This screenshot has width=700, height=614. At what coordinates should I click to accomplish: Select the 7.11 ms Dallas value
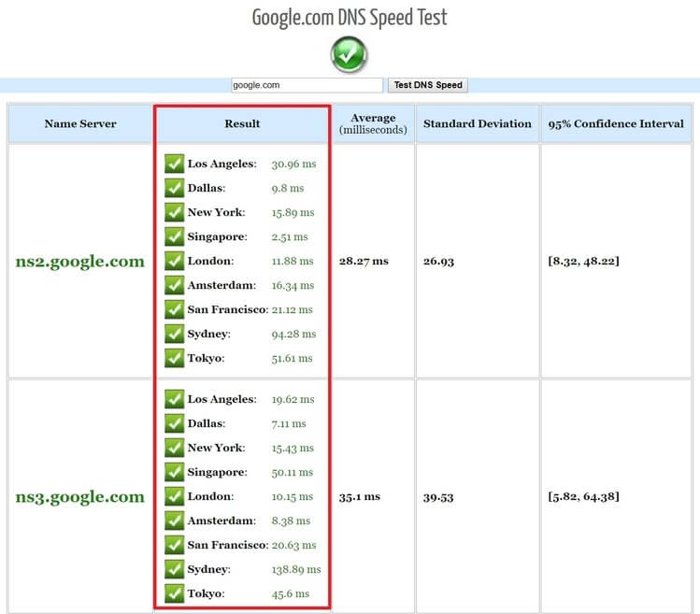[x=289, y=423]
